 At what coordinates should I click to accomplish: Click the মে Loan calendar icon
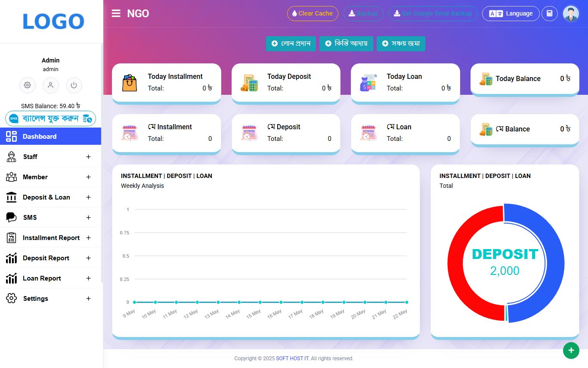[x=368, y=133]
